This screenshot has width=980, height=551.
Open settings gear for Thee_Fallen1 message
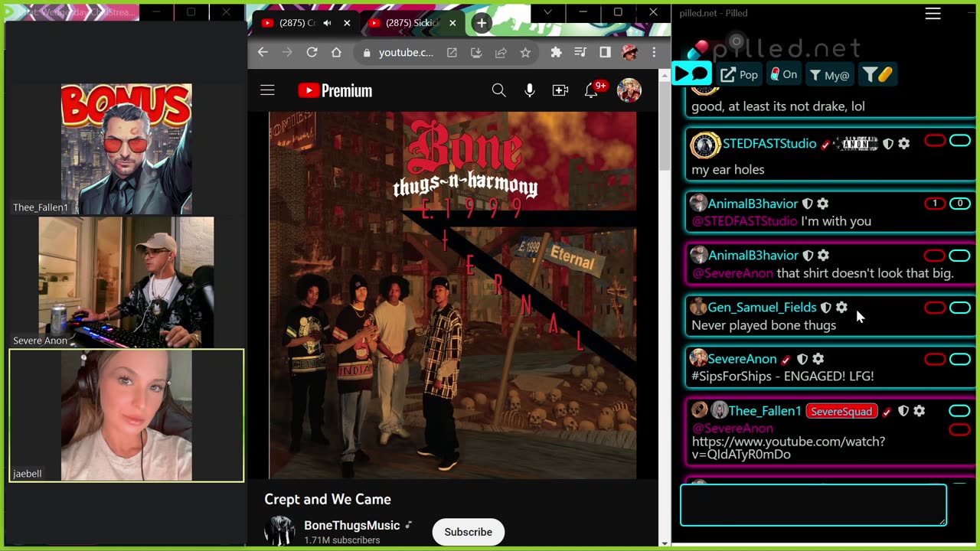919,411
